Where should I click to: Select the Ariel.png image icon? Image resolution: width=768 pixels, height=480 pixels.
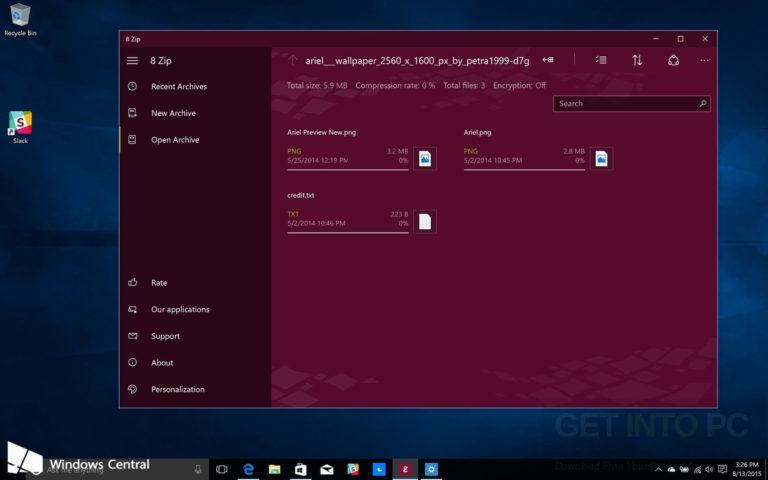tap(601, 159)
